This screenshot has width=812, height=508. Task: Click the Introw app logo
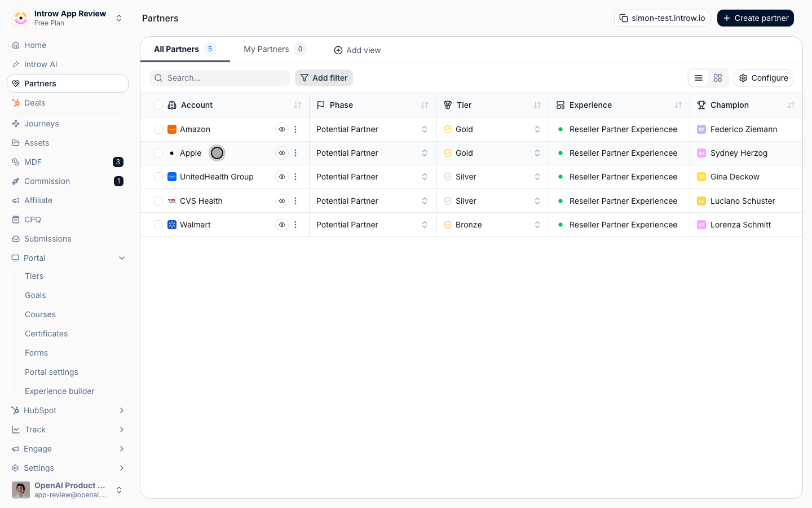pos(21,18)
